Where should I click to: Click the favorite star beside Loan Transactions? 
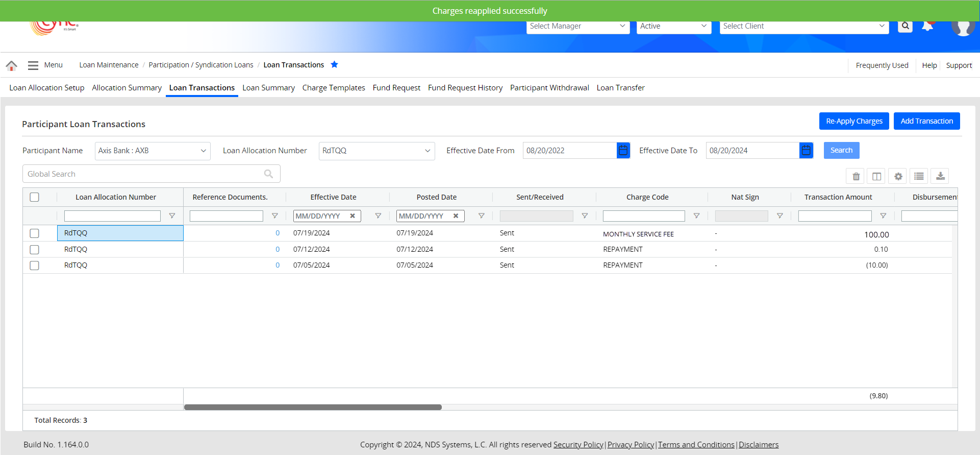click(334, 64)
